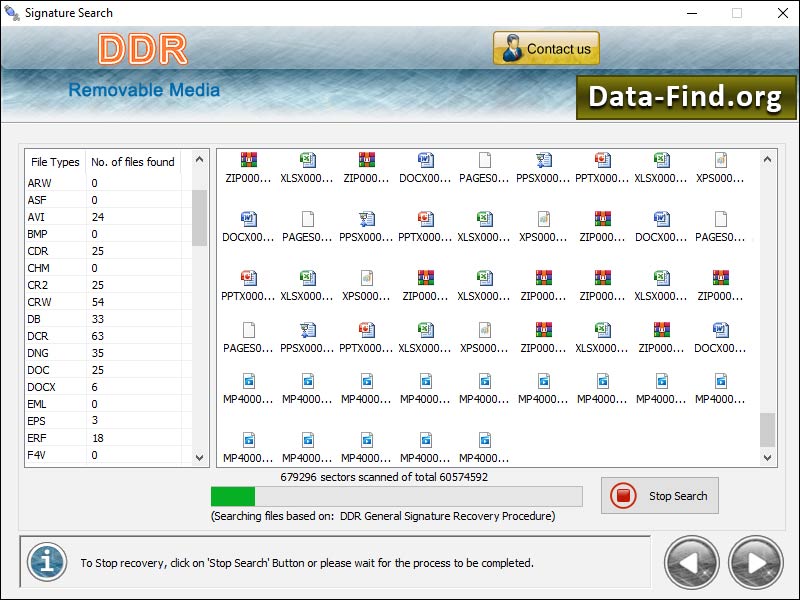Select the PPTX00 presentation icon

[x=602, y=158]
